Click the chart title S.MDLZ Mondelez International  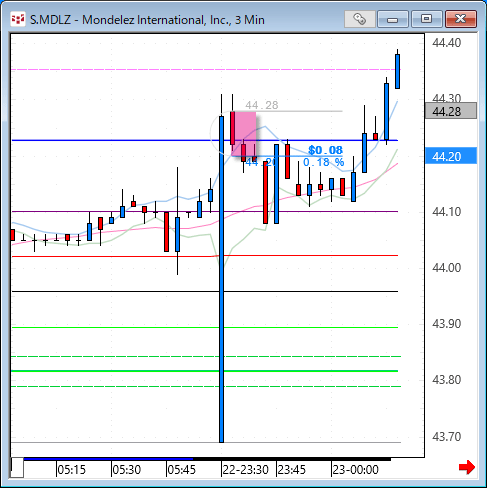click(147, 20)
